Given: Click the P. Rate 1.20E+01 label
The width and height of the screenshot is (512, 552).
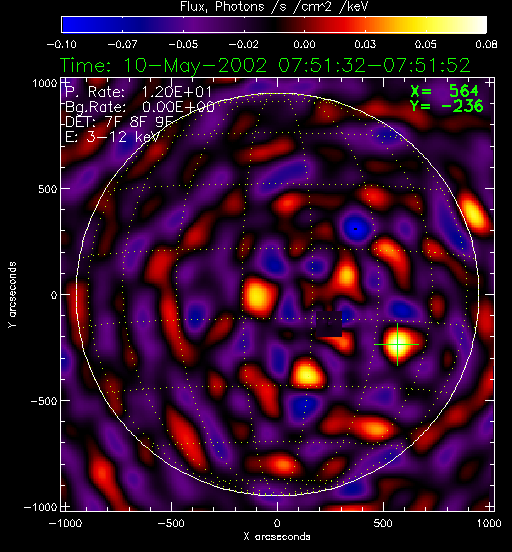Looking at the screenshot, I should [x=138, y=92].
